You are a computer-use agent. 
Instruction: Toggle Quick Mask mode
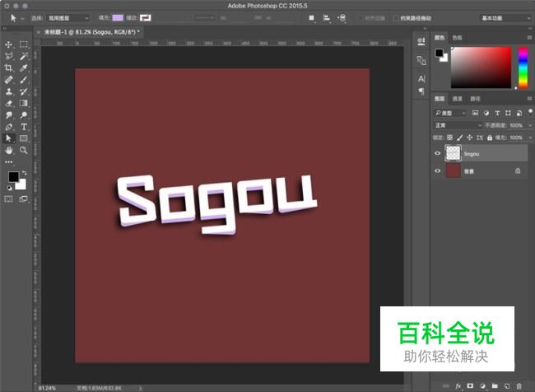8,198
